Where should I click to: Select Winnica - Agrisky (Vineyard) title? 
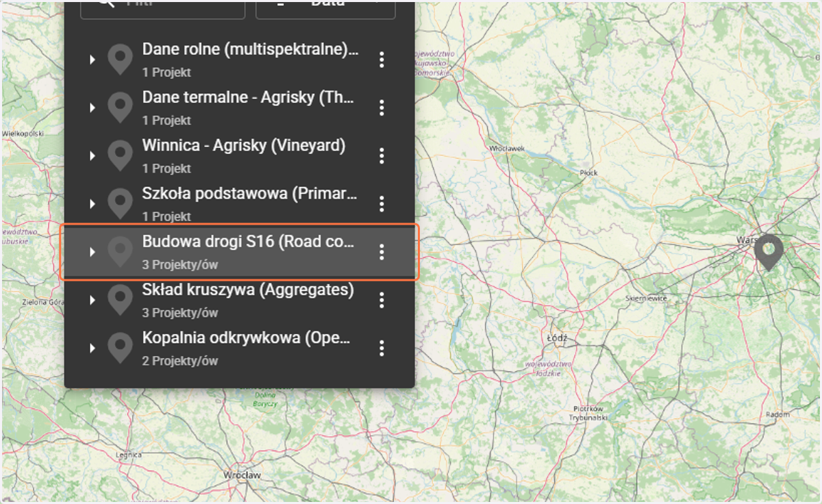[x=244, y=145]
